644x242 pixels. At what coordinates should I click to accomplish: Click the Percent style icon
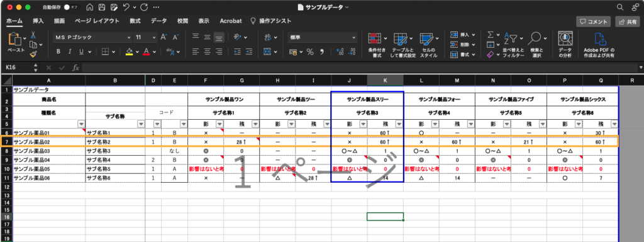310,52
